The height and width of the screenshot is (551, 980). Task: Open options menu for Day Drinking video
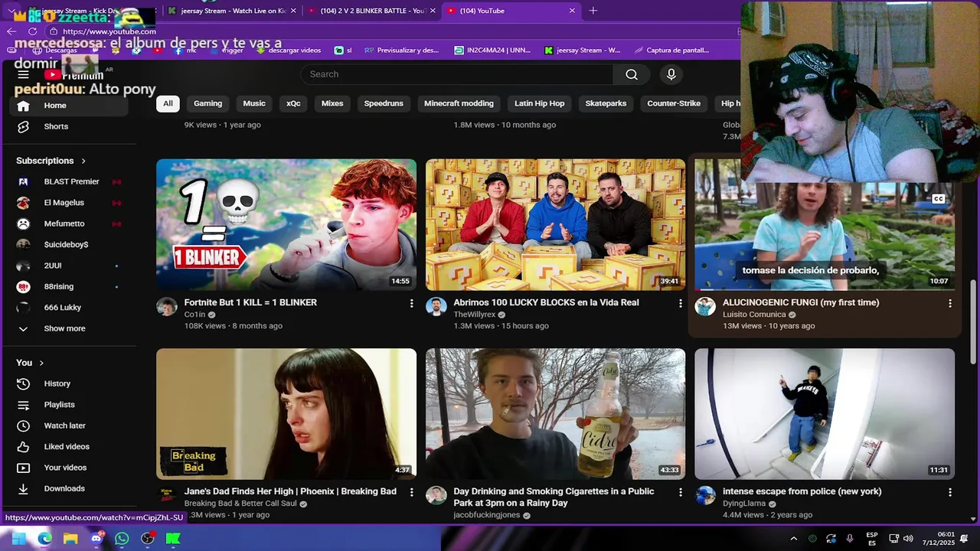[x=680, y=493]
